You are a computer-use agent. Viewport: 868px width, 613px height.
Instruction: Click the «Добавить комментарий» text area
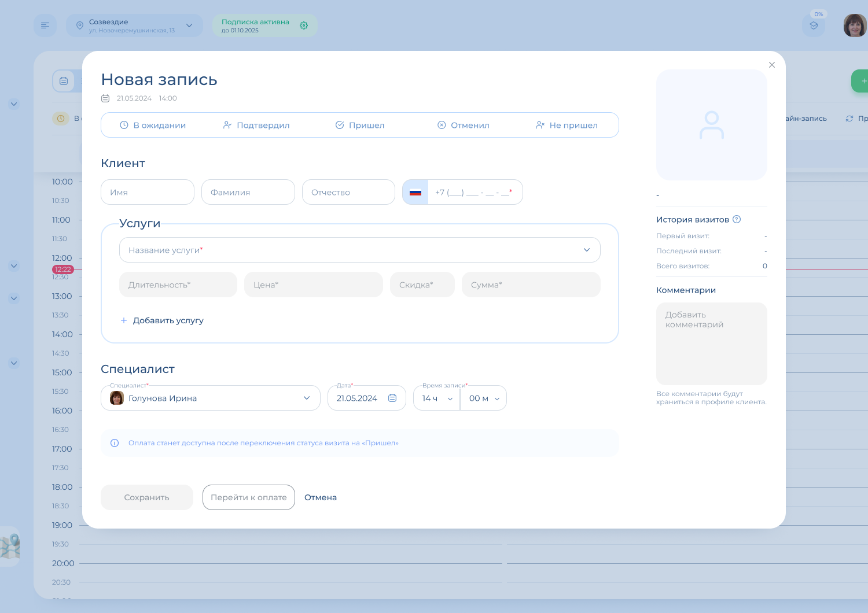pos(711,344)
